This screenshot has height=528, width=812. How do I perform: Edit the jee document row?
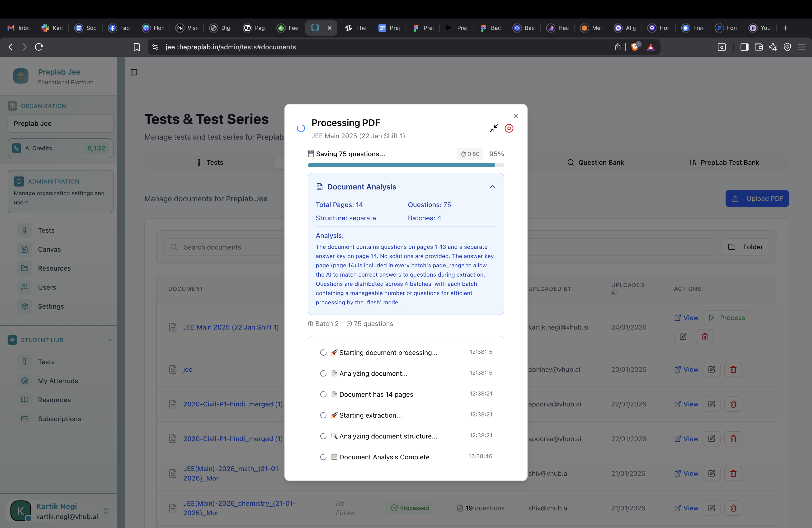tap(711, 369)
